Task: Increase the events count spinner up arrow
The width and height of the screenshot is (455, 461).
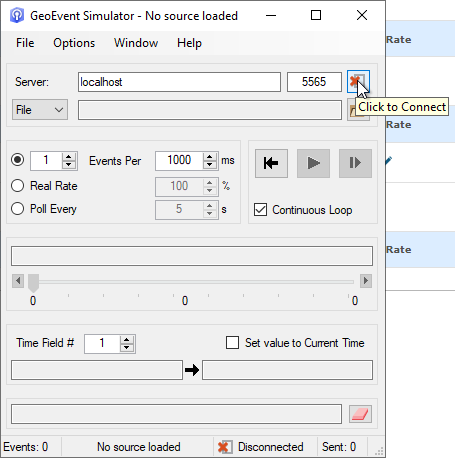Action: point(69,157)
